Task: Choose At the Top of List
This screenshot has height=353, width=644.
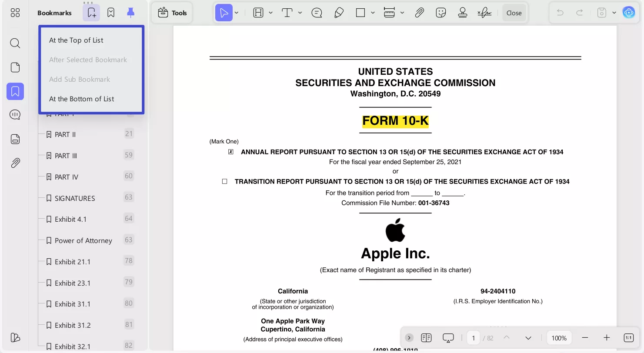Action: [x=76, y=40]
